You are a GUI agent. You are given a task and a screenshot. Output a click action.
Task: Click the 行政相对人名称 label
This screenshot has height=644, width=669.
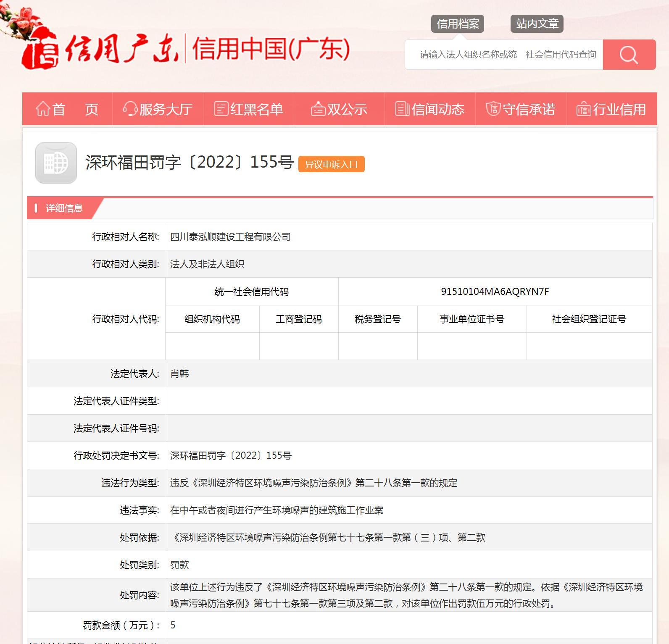126,237
